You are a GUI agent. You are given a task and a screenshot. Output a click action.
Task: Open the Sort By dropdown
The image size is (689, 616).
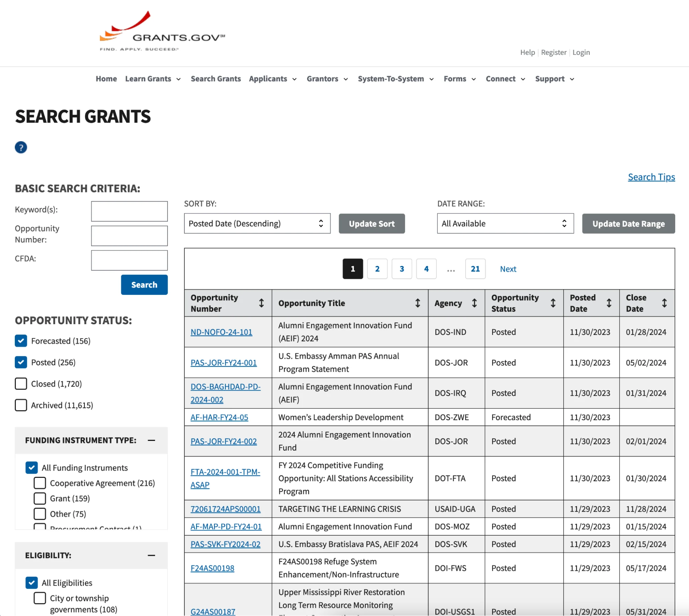coord(257,223)
